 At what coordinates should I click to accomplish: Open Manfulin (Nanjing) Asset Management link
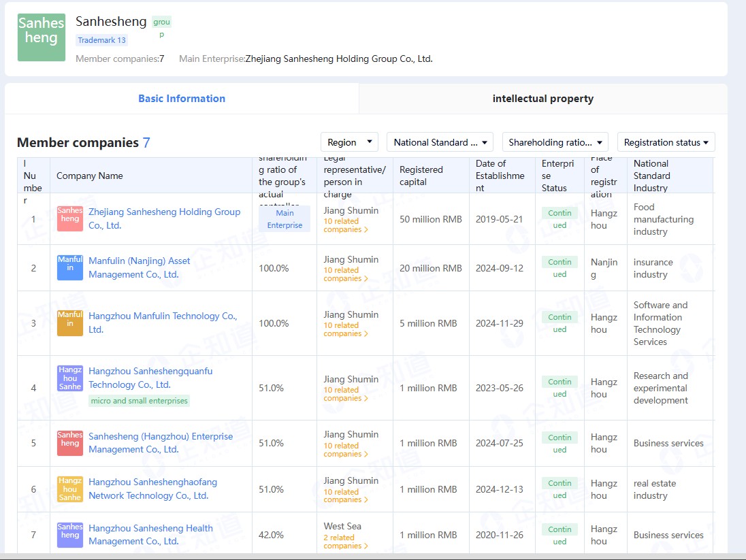coord(140,267)
